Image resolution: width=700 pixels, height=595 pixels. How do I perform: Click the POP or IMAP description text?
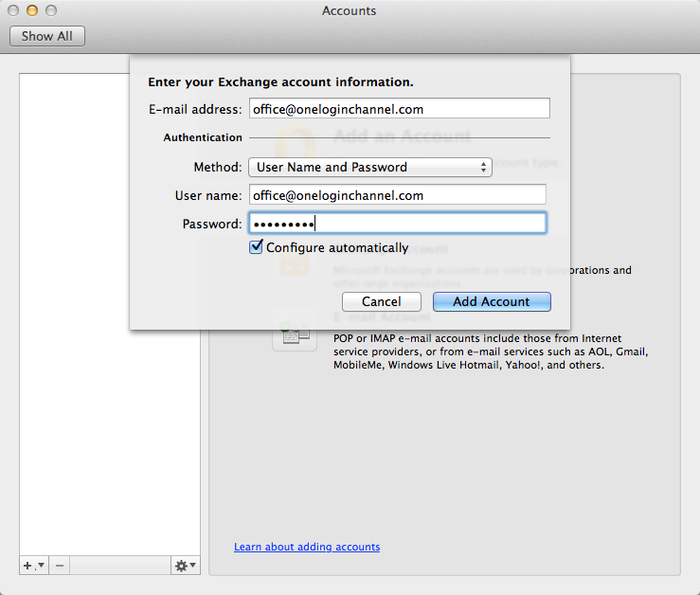[x=491, y=352]
